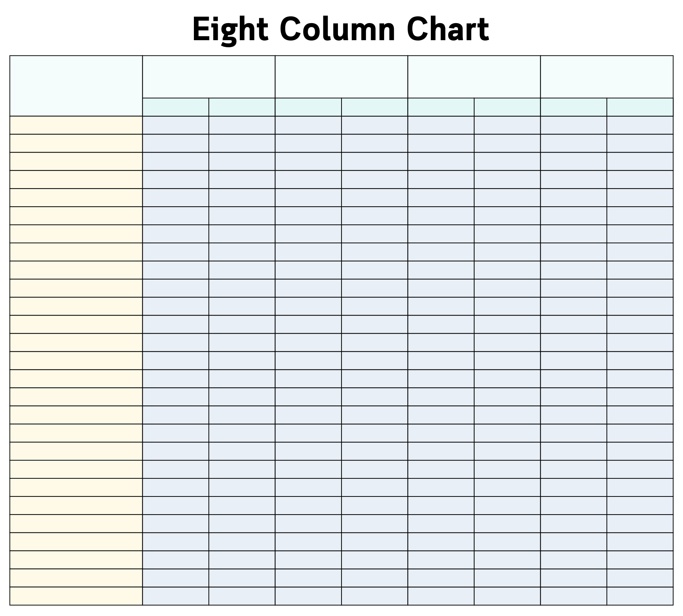Screen dimensions: 683x616
Task: Click the third wide group header cell
Action: pos(474,76)
